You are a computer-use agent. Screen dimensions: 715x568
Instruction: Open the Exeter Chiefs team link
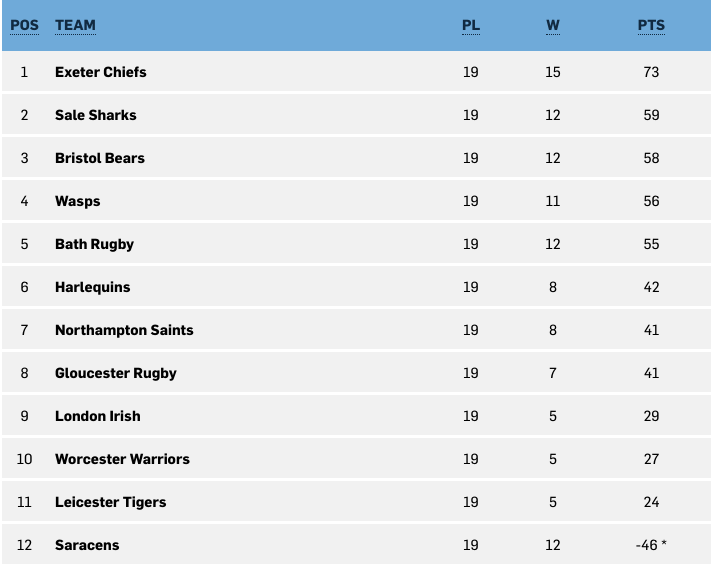click(x=101, y=72)
